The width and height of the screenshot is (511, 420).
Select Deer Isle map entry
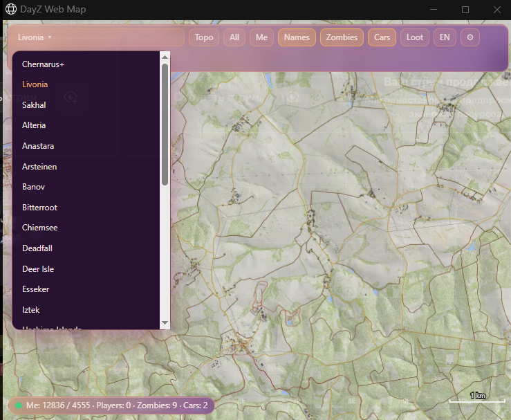pos(86,268)
